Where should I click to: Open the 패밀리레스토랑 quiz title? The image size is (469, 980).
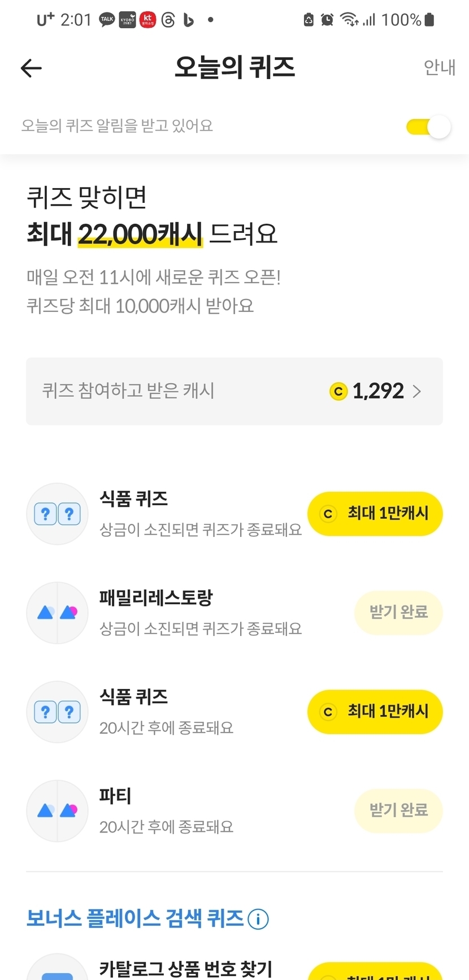[x=156, y=598]
